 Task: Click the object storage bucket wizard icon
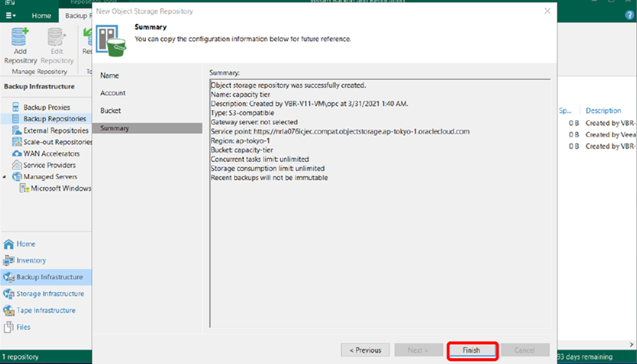pos(111,41)
